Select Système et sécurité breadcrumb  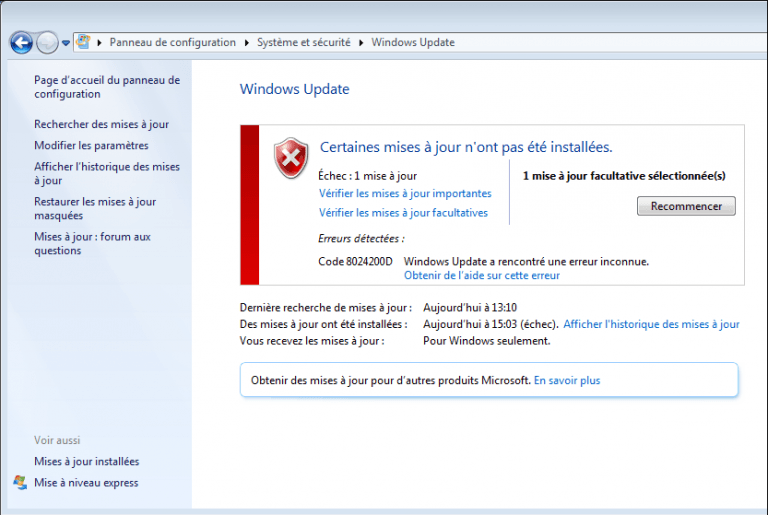(x=304, y=42)
